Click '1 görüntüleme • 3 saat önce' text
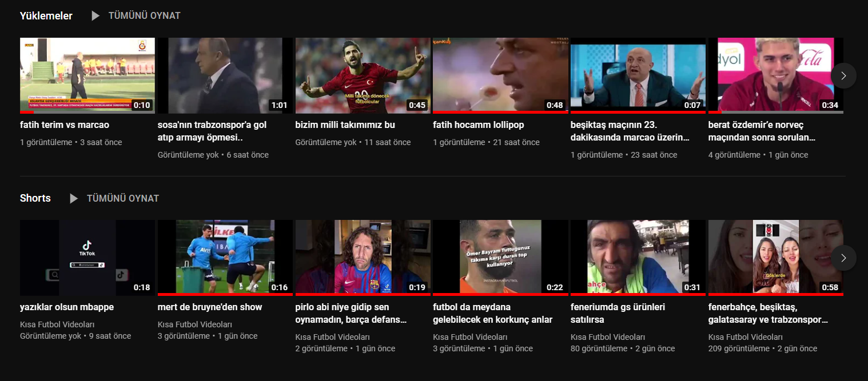This screenshot has width=868, height=381. 71,142
